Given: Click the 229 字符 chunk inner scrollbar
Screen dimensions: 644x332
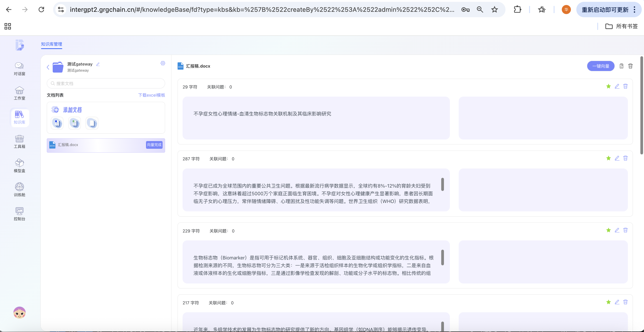Looking at the screenshot, I should [x=442, y=257].
